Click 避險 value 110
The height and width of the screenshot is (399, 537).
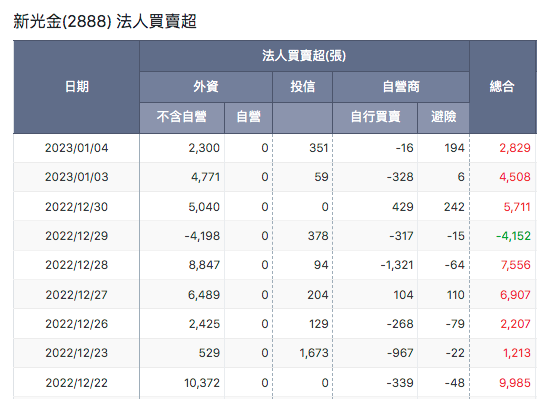[x=455, y=295]
